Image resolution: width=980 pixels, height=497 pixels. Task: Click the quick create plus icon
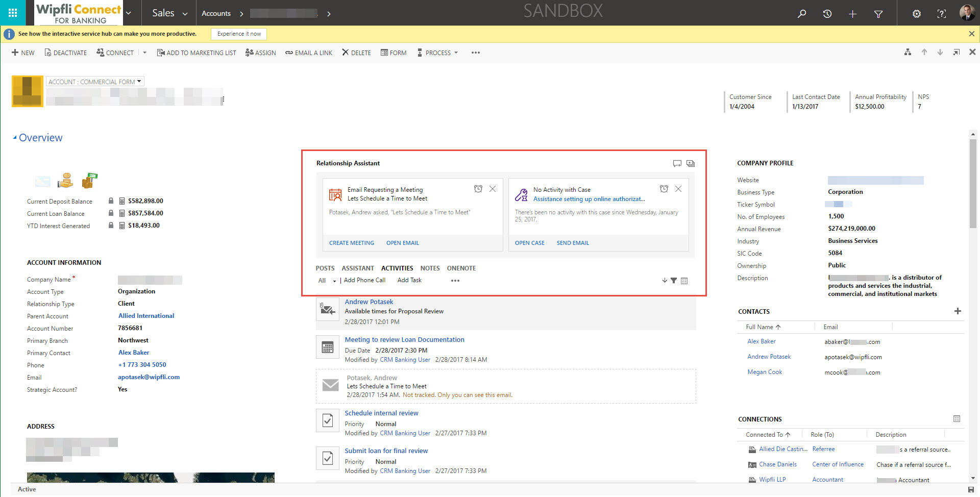point(852,14)
